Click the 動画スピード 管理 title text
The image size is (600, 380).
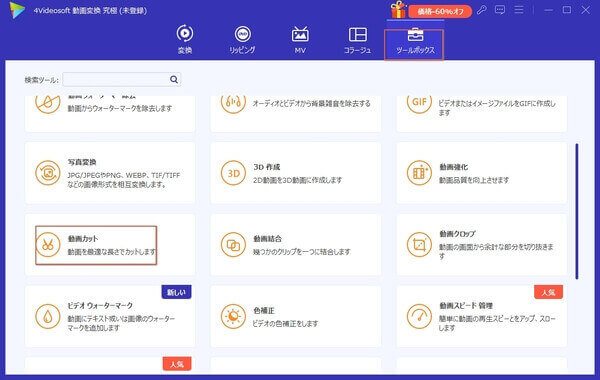pyautogui.click(x=466, y=306)
